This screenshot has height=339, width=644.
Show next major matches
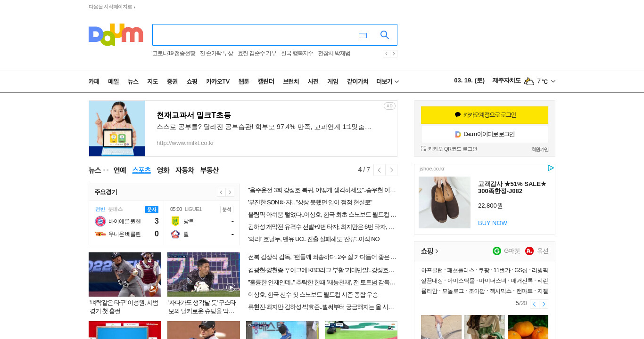coord(230,192)
